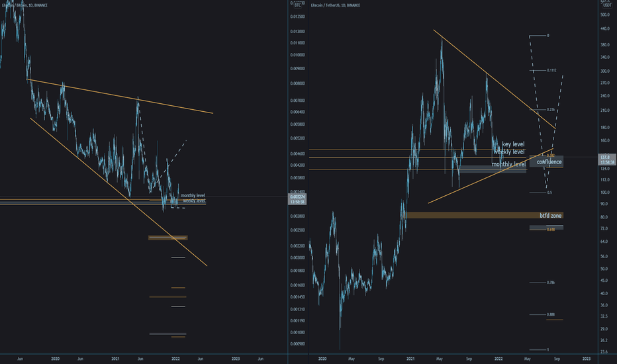Click the 300.0 price axis value

point(605,71)
